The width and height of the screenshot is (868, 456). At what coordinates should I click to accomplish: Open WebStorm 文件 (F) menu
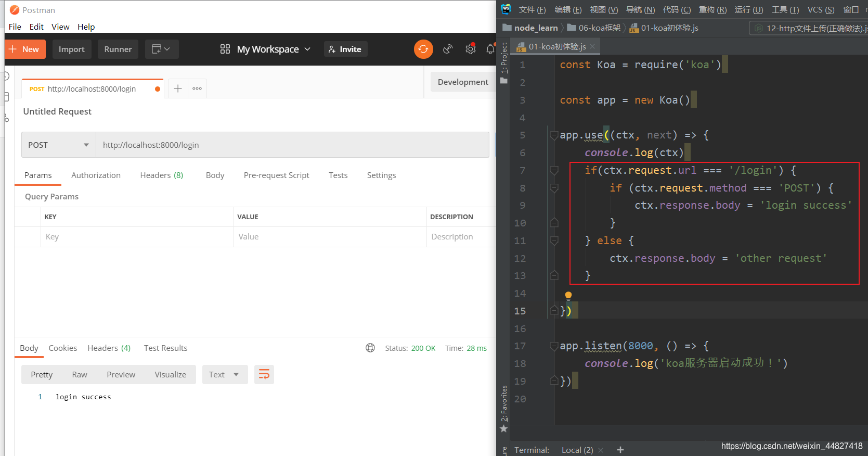532,10
